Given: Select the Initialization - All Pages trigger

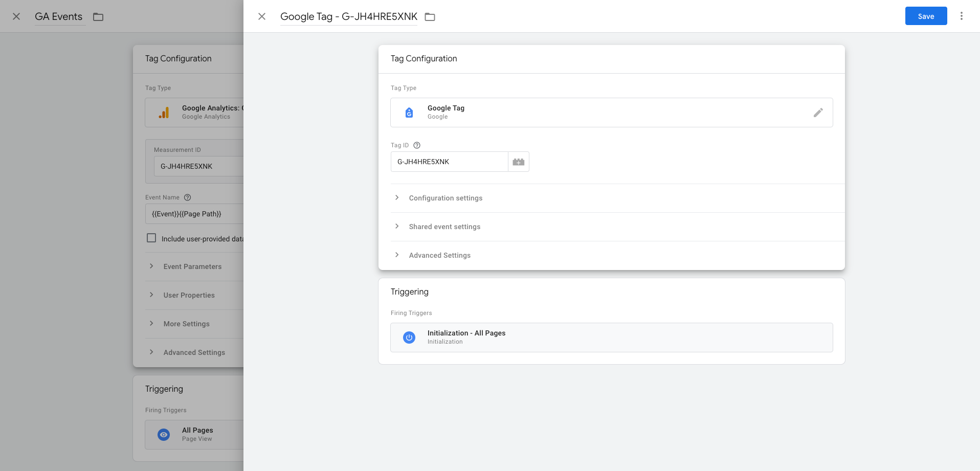Looking at the screenshot, I should [611, 338].
